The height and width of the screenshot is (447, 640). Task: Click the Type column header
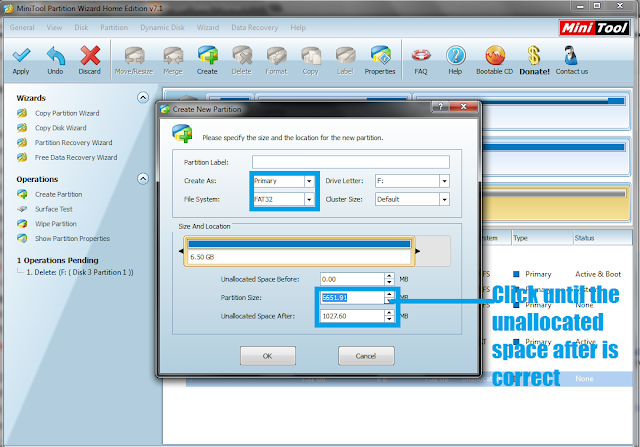pyautogui.click(x=542, y=238)
